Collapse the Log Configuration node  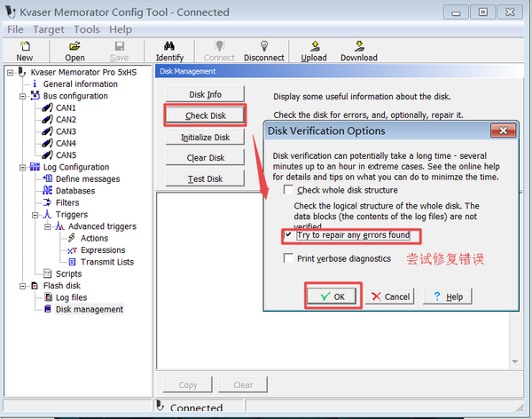click(23, 167)
